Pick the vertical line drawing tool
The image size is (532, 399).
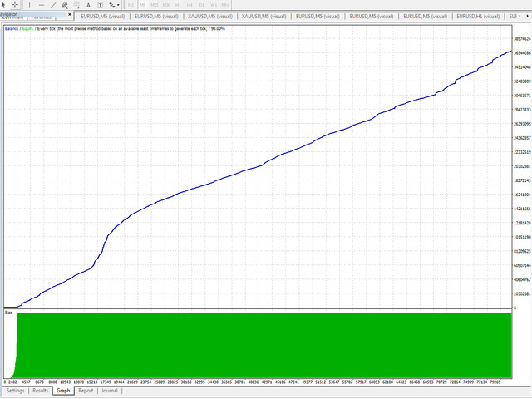(x=30, y=5)
